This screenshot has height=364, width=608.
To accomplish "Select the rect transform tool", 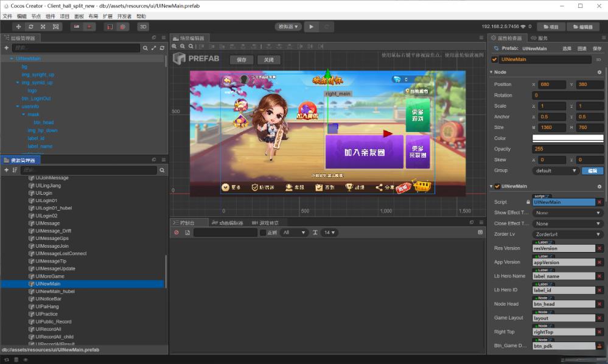I will click(56, 27).
